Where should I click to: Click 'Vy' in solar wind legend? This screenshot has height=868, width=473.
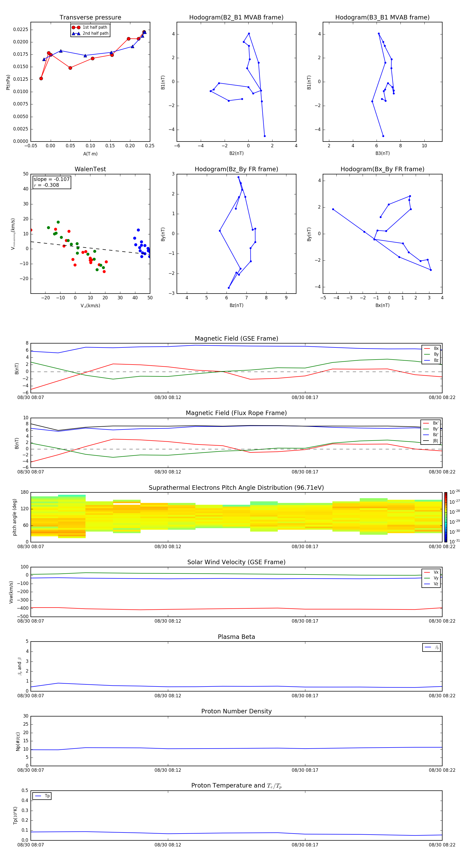[x=431, y=578]
